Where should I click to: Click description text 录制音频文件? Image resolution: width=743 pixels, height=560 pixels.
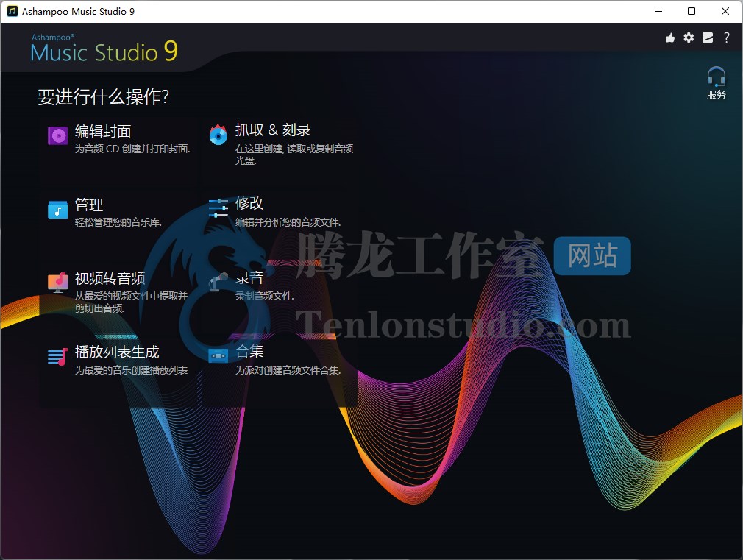(x=265, y=297)
